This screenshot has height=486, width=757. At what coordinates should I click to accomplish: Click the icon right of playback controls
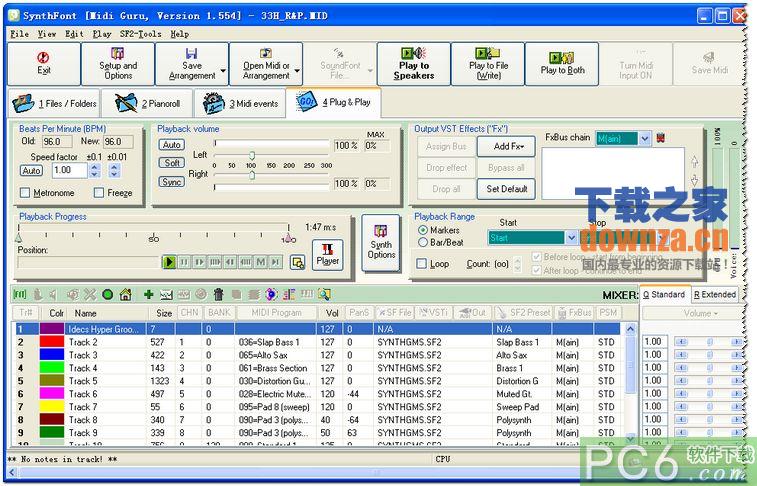pyautogui.click(x=298, y=263)
